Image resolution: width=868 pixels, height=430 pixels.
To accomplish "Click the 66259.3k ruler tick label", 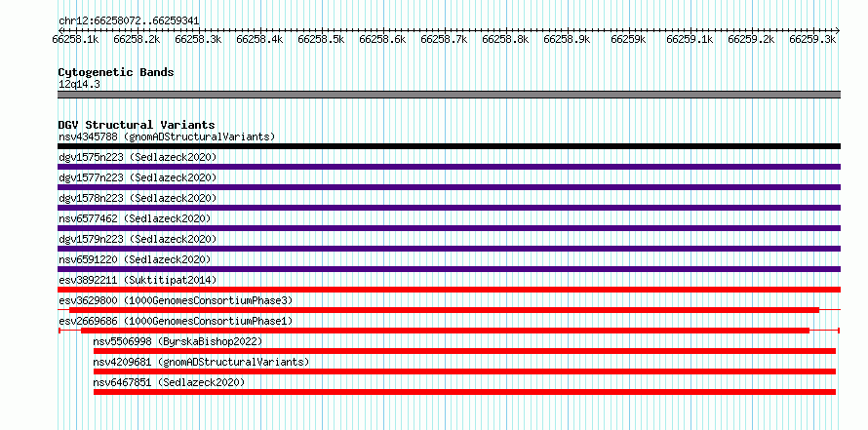I will (813, 39).
